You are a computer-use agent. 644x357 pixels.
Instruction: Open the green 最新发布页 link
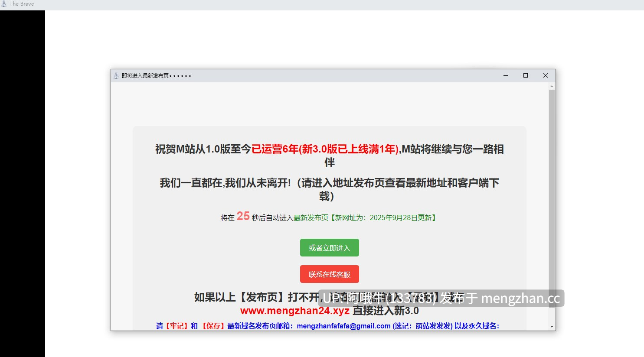tap(311, 218)
